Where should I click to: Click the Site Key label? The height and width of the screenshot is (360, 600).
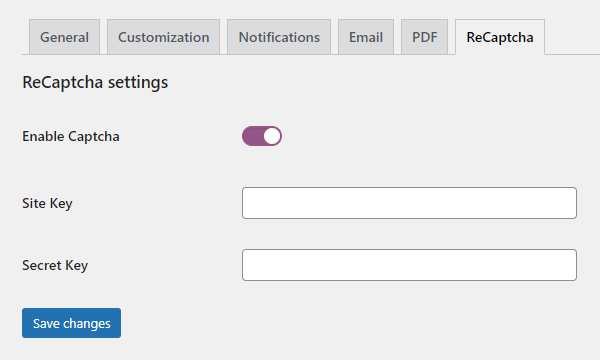tap(47, 204)
